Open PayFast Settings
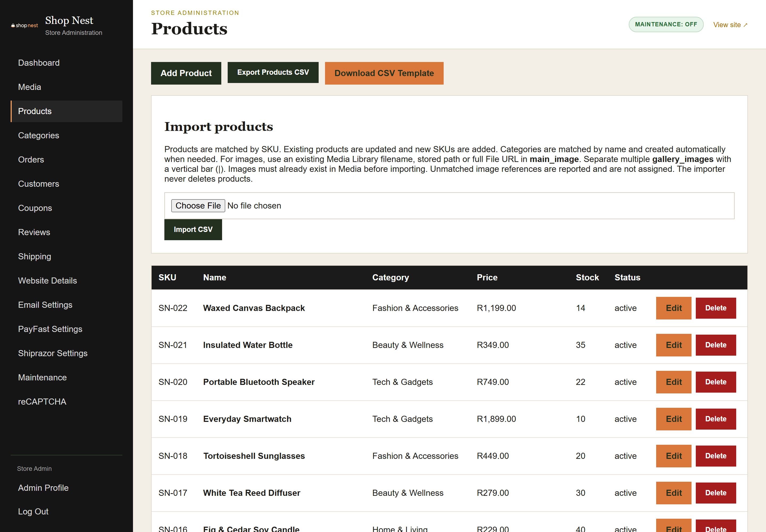Image resolution: width=766 pixels, height=532 pixels. coord(66,329)
